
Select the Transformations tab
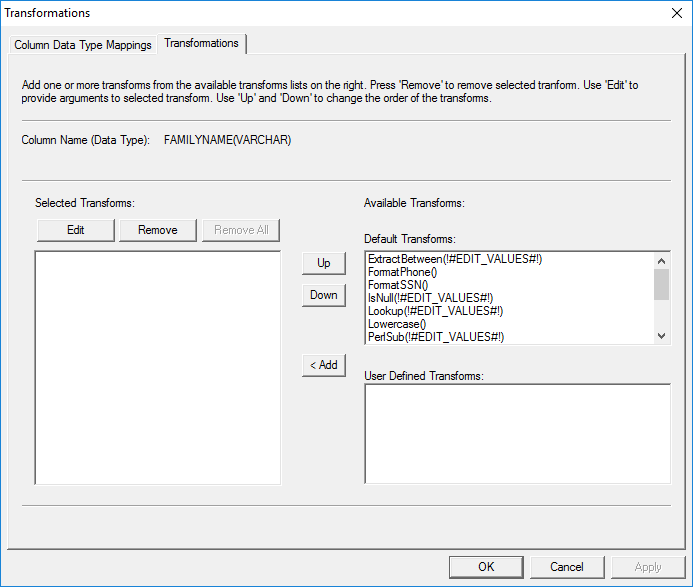tap(201, 44)
